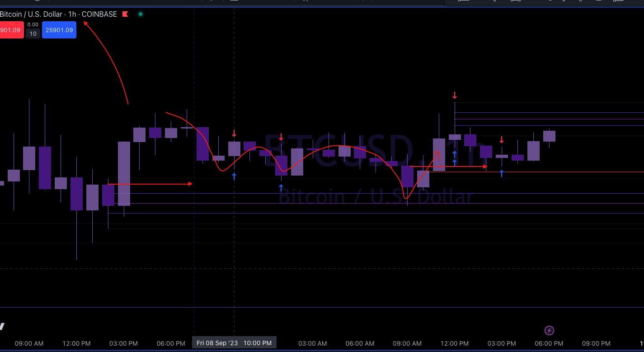
Task: Select the blue up-arrow signal under the 10 PM candle
Action: point(234,177)
